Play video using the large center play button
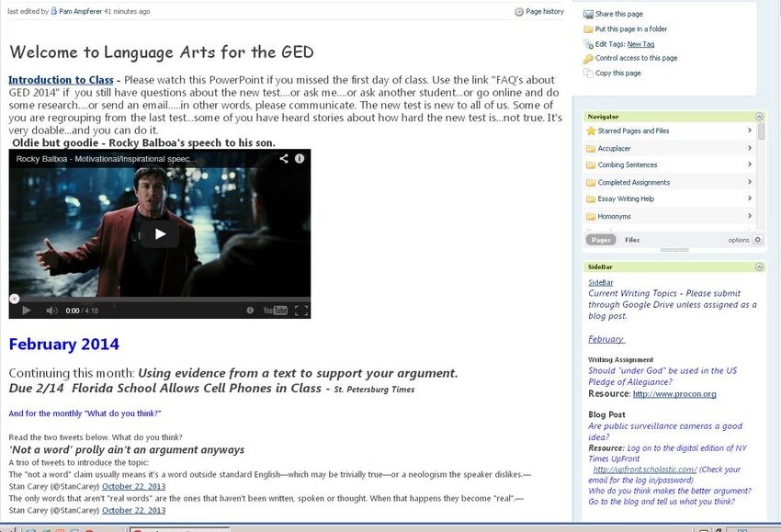 (160, 233)
